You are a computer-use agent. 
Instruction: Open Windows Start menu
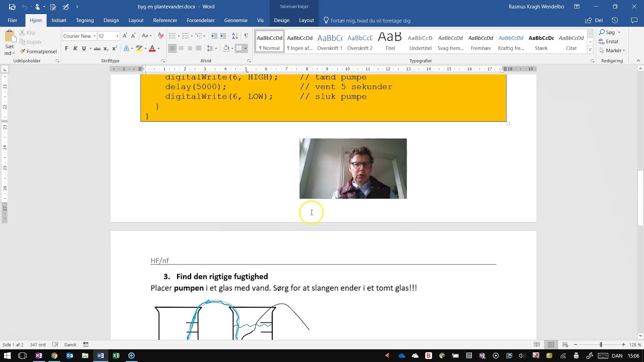coord(8,355)
